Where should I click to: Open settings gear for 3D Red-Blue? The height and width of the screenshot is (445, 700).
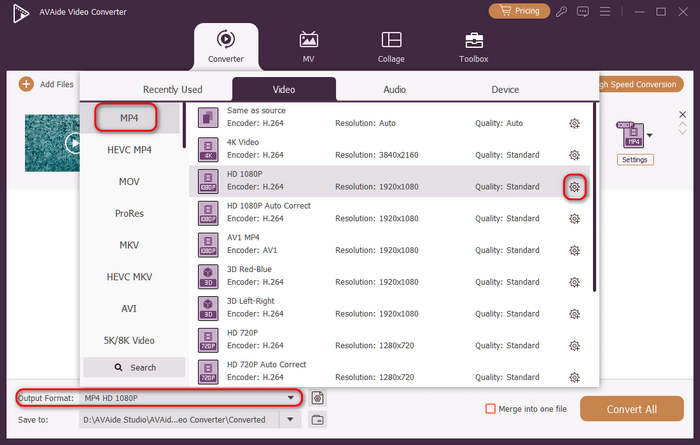click(x=575, y=282)
